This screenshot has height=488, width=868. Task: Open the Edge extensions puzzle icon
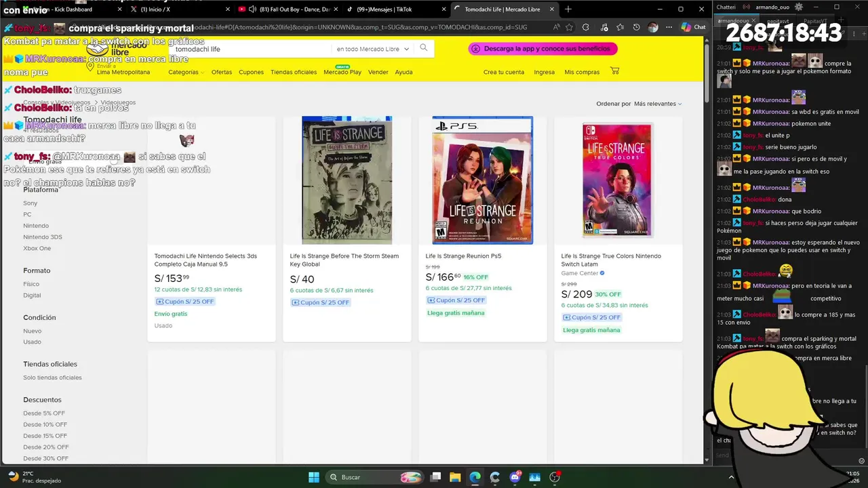586,27
